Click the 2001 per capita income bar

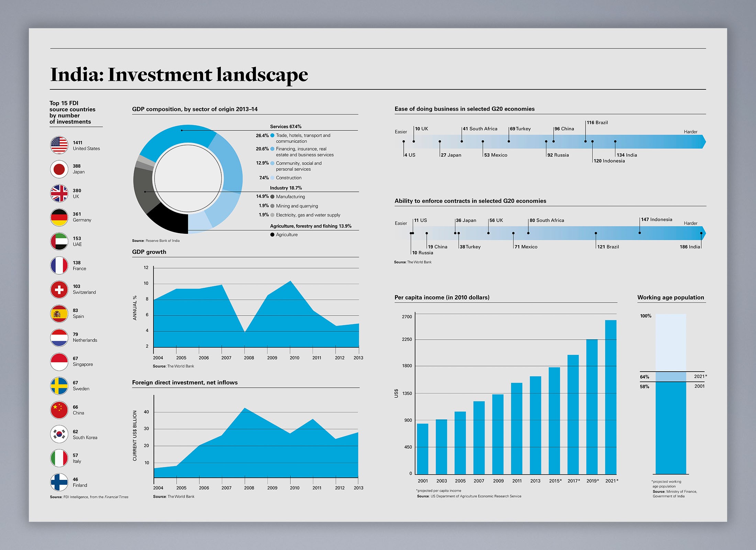click(x=423, y=449)
